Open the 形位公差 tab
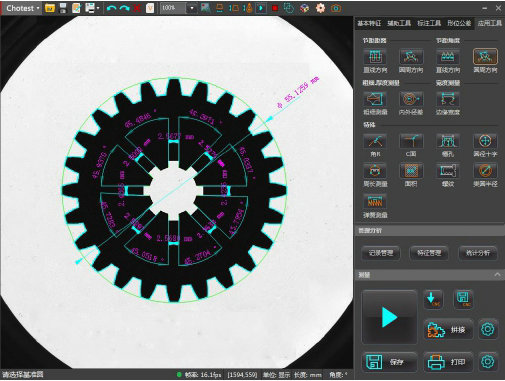The image size is (505, 381). pos(459,23)
